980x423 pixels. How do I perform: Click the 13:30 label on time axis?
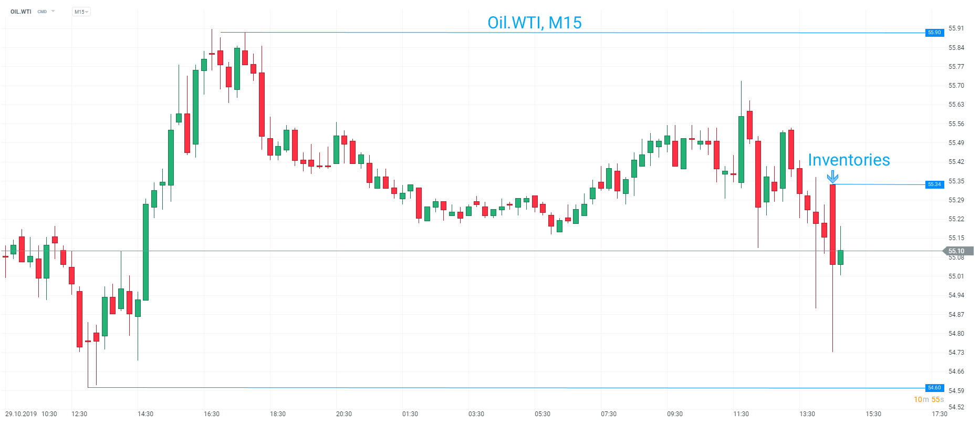click(807, 414)
